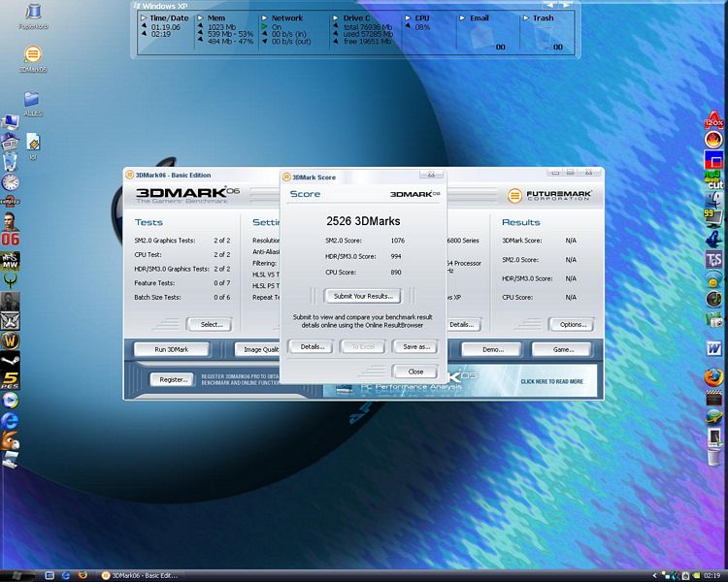The height and width of the screenshot is (582, 728).
Task: Open mp3 direct cut in right dock
Action: (713, 179)
